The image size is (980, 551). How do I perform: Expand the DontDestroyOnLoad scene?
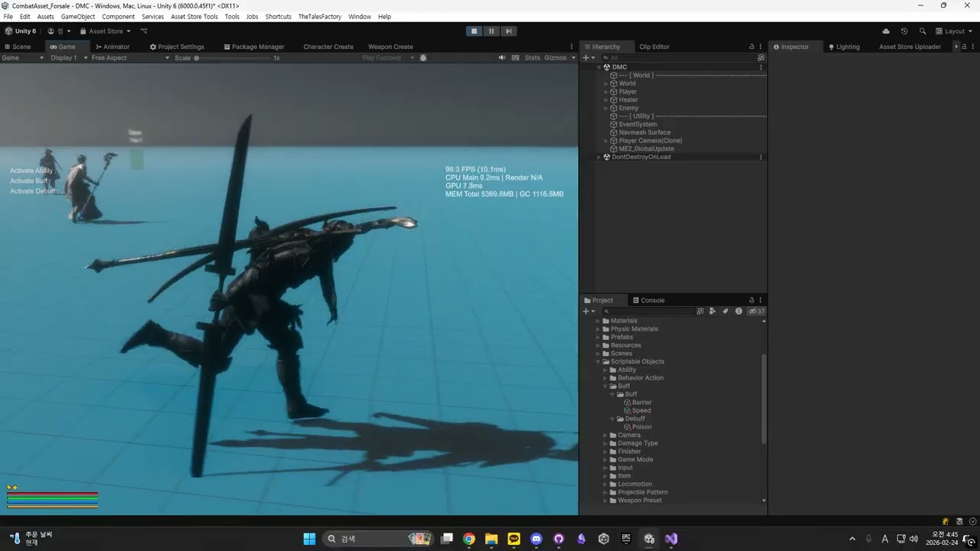click(x=599, y=157)
